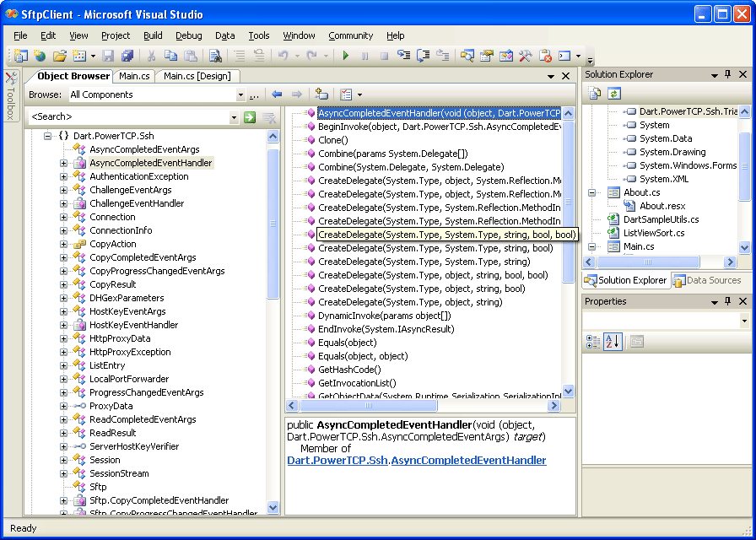This screenshot has width=756, height=540.
Task: Open the Debug menu
Action: [x=188, y=35]
